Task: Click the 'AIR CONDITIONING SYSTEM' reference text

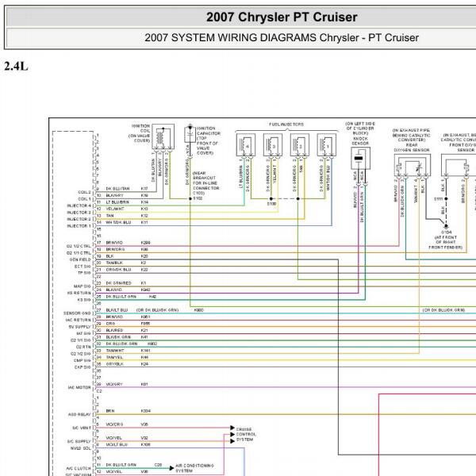Action: (194, 468)
